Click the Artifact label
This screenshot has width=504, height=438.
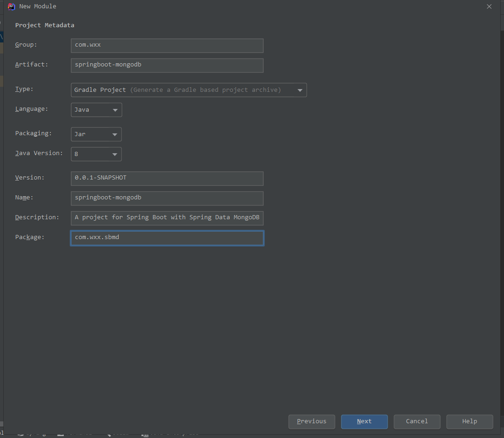point(31,65)
